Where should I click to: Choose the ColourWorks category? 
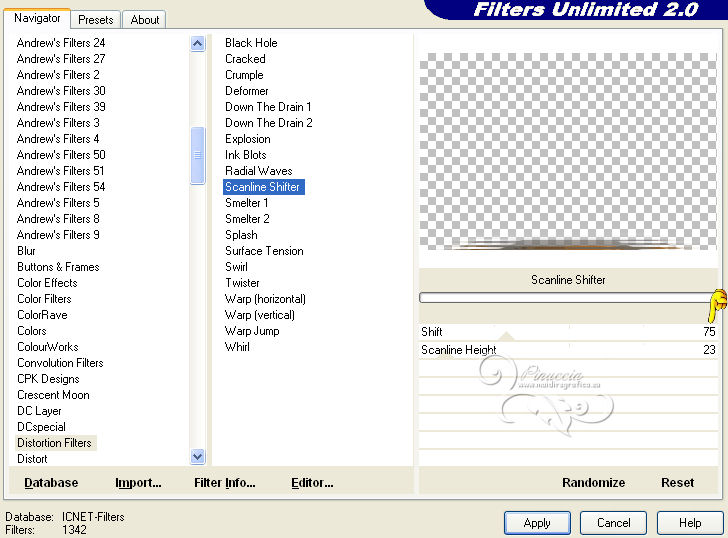[x=48, y=347]
